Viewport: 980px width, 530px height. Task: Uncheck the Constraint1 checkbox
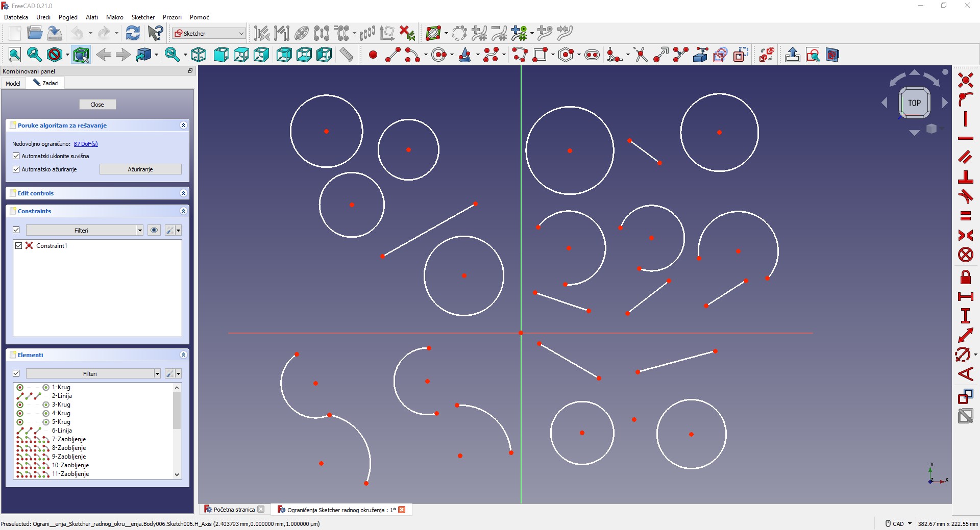[x=19, y=245]
